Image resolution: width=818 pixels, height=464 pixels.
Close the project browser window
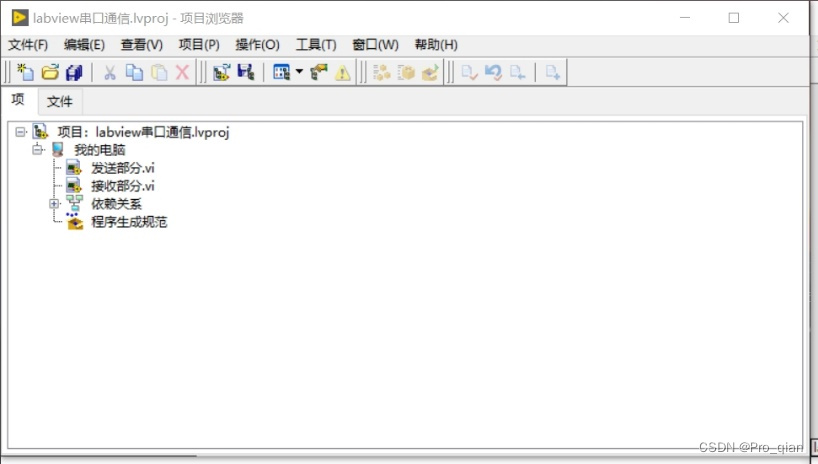(783, 18)
